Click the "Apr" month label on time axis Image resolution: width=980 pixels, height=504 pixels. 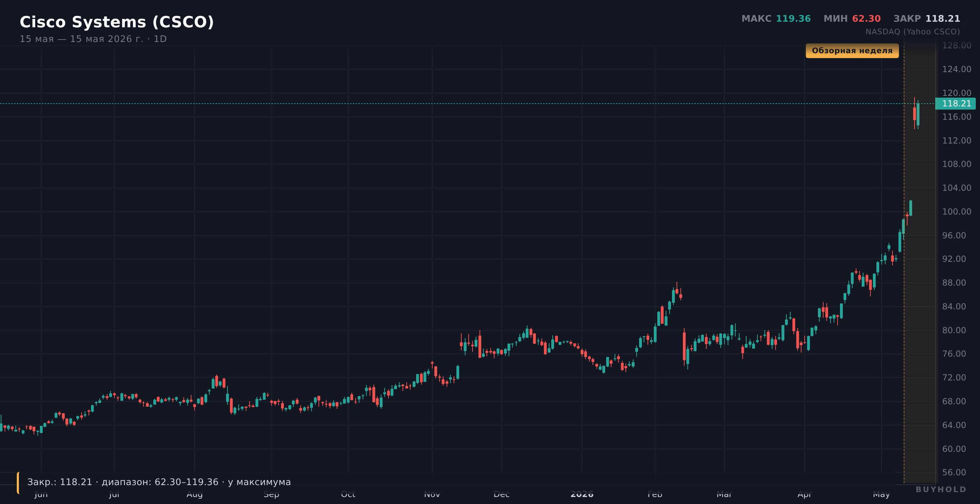[804, 494]
